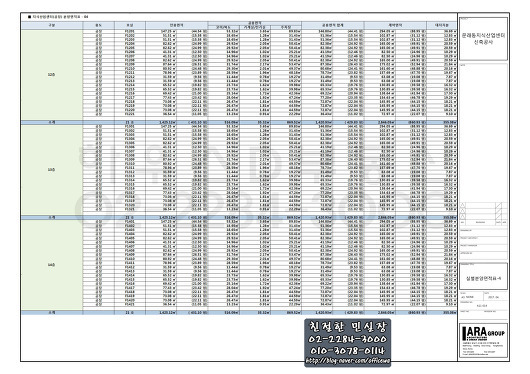Select the 14층 floor label cell

(x=52, y=265)
